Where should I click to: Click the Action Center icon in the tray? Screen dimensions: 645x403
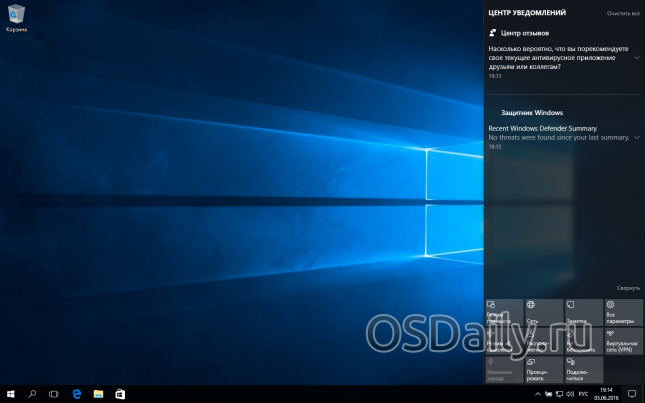tap(631, 394)
